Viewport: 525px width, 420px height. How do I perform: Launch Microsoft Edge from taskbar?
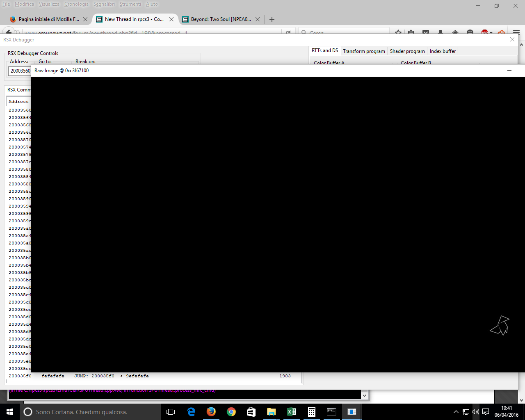[x=191, y=412]
